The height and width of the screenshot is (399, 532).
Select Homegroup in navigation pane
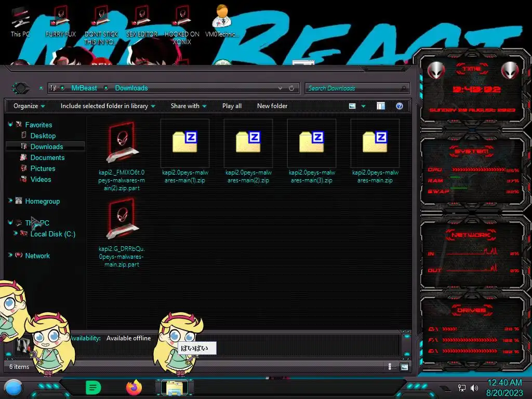(43, 201)
